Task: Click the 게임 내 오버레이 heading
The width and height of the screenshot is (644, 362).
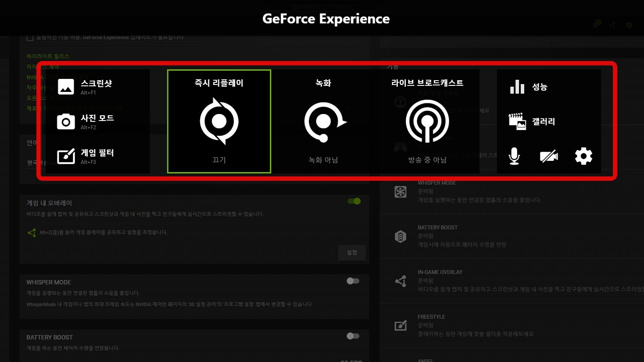Action: 49,203
